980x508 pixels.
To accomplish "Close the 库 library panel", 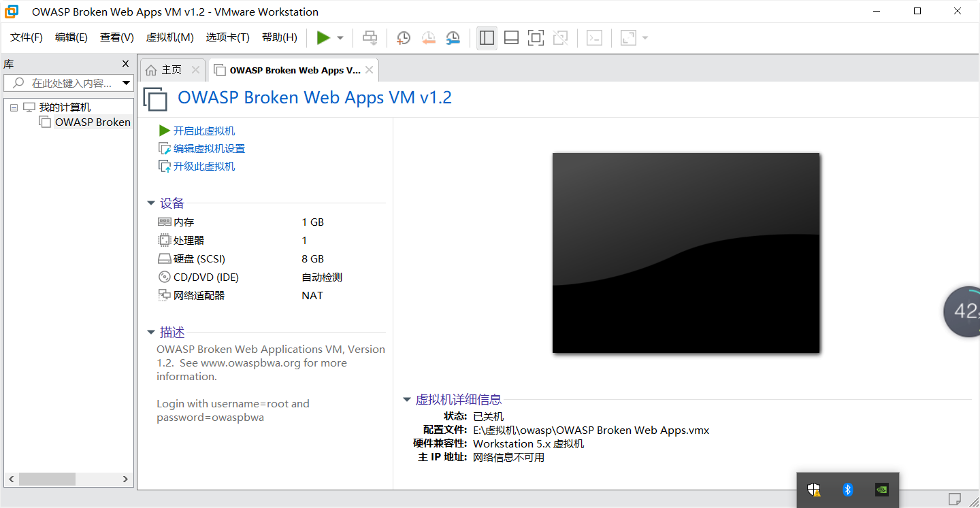I will [x=125, y=64].
